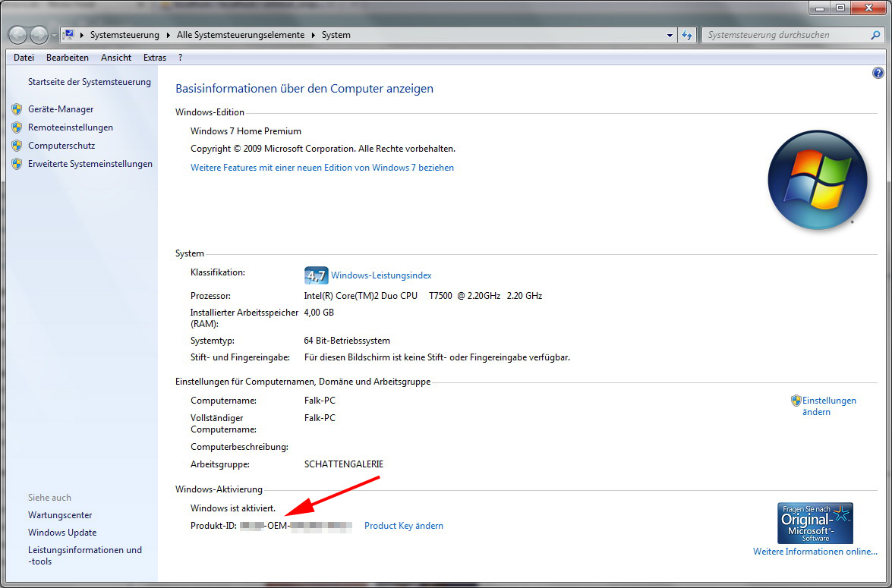This screenshot has height=588, width=892.
Task: Click the shield icon beside Erweiterte Systemeinstellungen
Action: pos(17,164)
